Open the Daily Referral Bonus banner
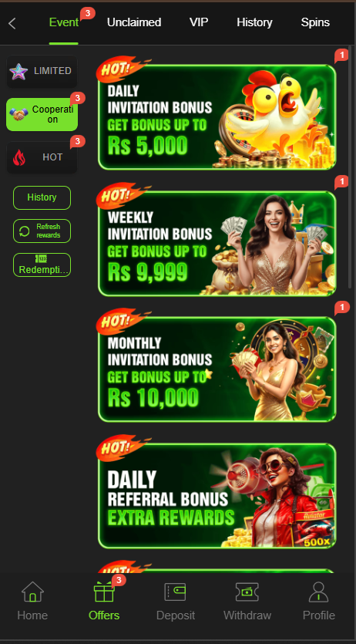The width and height of the screenshot is (356, 644). point(217,495)
